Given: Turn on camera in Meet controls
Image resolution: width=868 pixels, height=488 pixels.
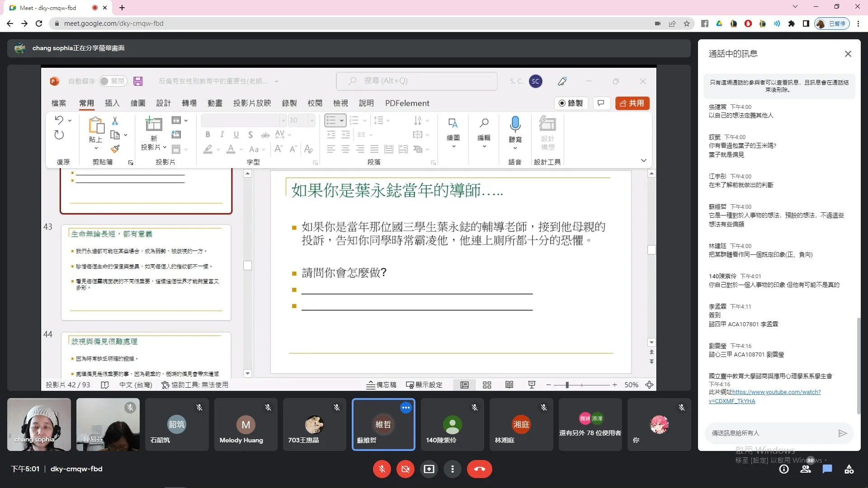Looking at the screenshot, I should click(x=406, y=469).
